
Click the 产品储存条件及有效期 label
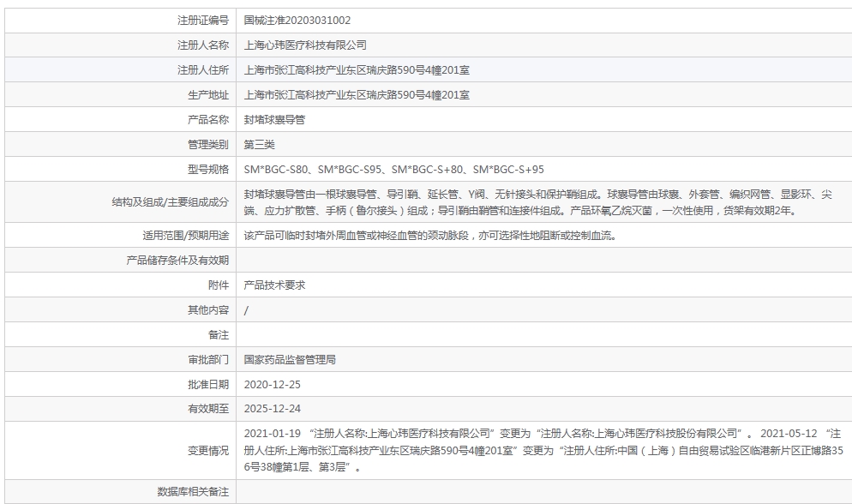177,261
